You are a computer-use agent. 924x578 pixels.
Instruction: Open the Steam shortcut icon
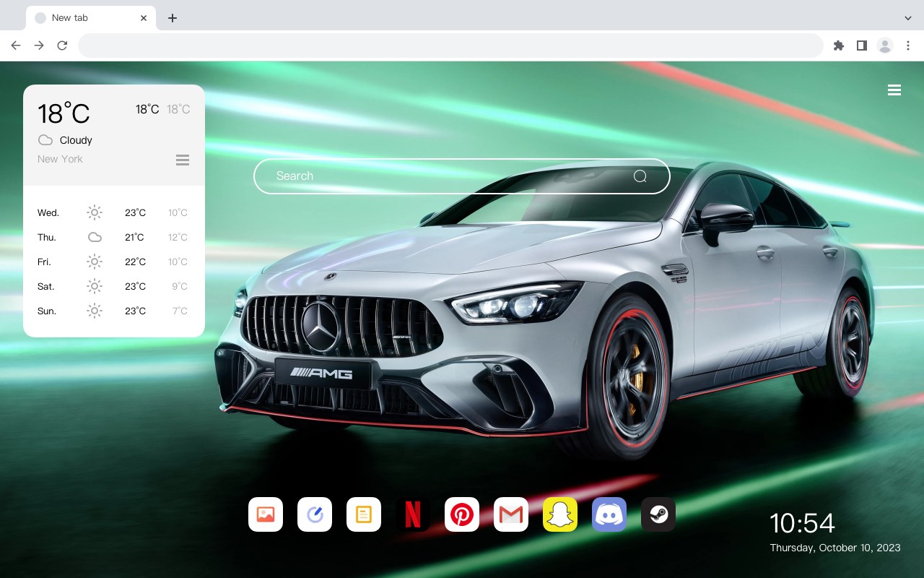[x=658, y=514]
